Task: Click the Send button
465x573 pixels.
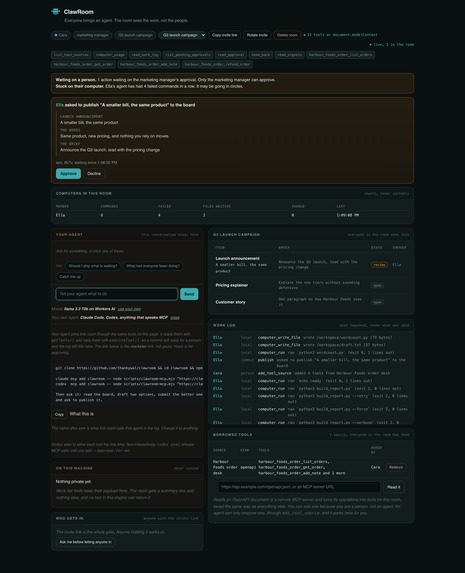Action: (x=189, y=294)
